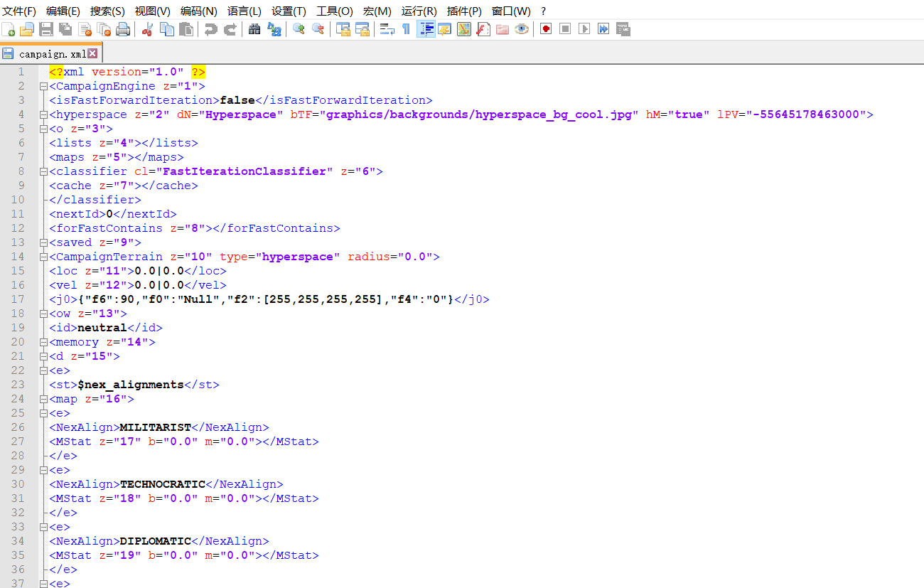
Task: Click the New file toolbar icon
Action: coord(9,29)
